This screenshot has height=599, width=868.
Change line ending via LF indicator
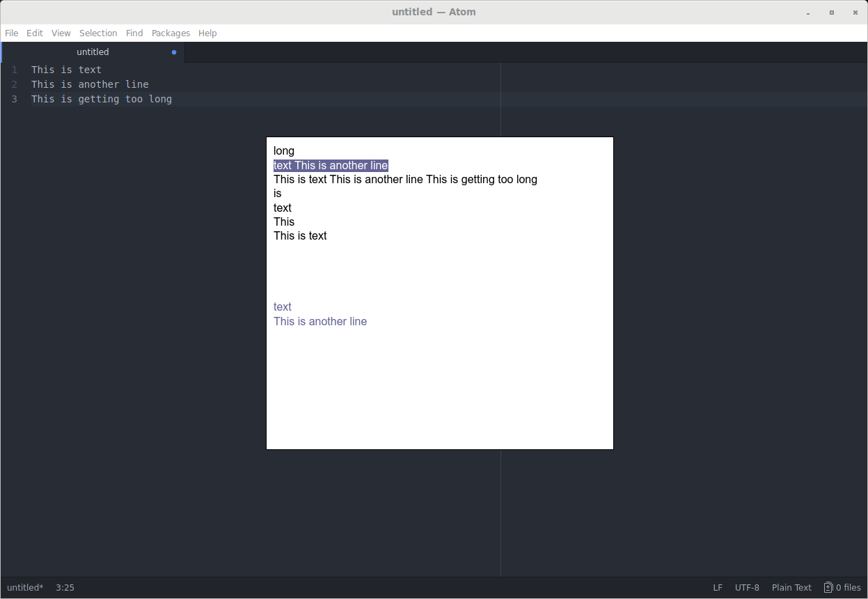click(718, 588)
